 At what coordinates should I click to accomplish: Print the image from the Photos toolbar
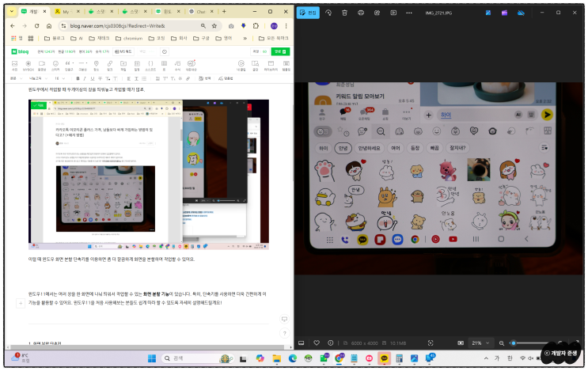coord(361,13)
